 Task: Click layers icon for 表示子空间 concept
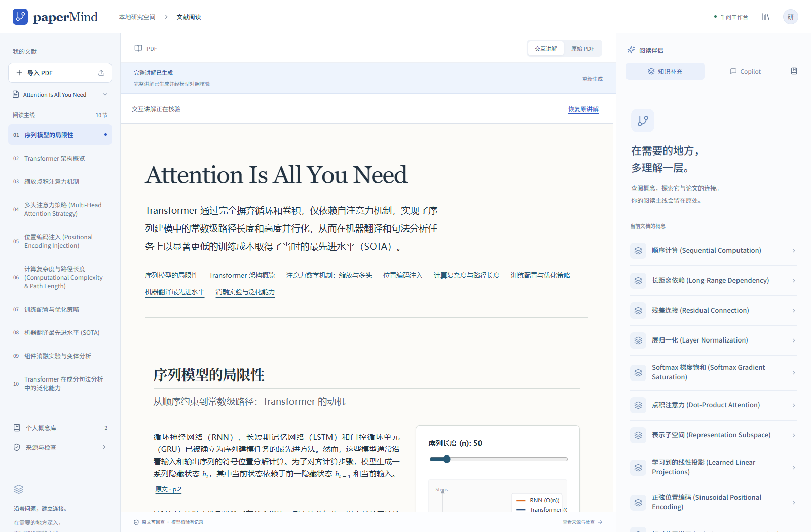pos(638,435)
